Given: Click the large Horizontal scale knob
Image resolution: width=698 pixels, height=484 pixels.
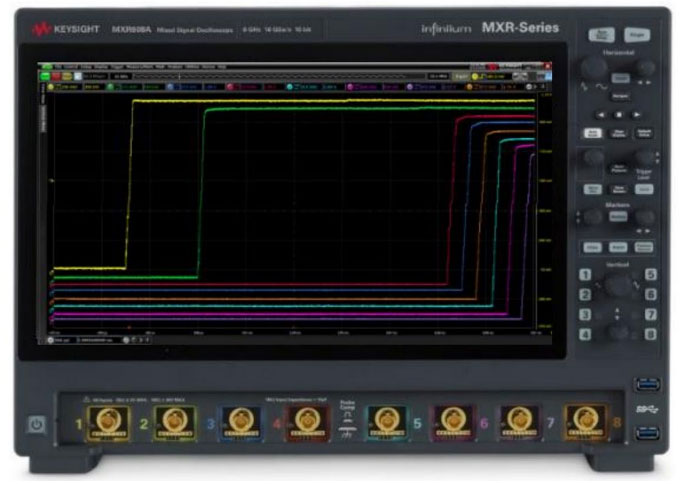Looking at the screenshot, I should coord(594,68).
